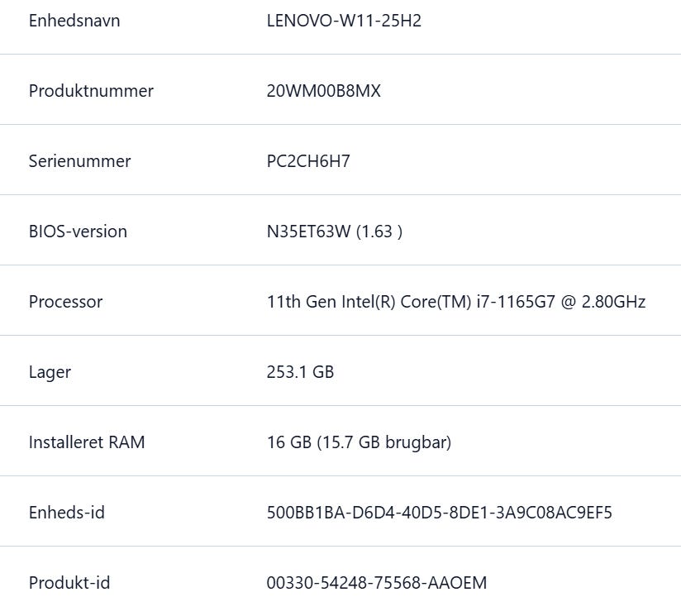Viewport: 681px width, 616px height.
Task: Select the device ID starting with 500BB1BA
Action: [439, 513]
